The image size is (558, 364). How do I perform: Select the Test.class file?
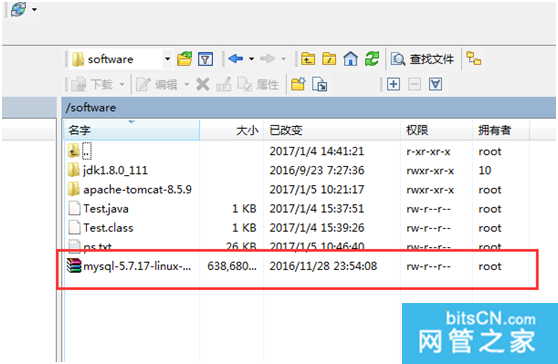(297, 228)
